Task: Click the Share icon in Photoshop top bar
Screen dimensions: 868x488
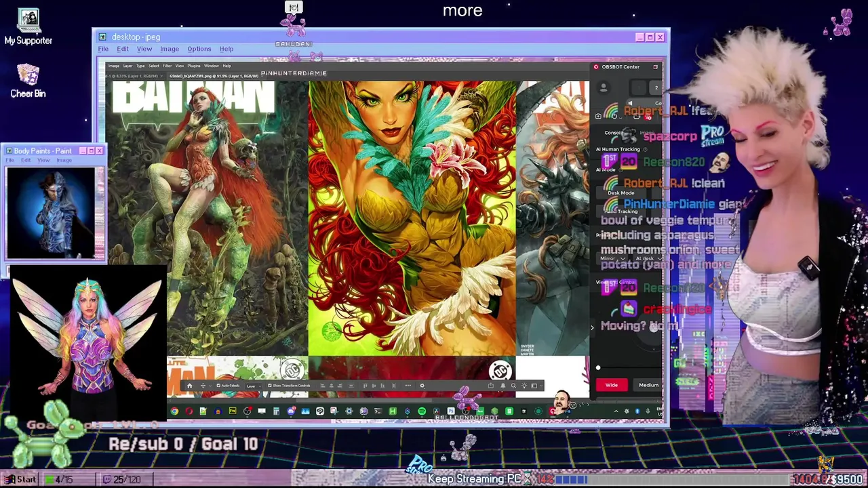Action: [x=490, y=386]
